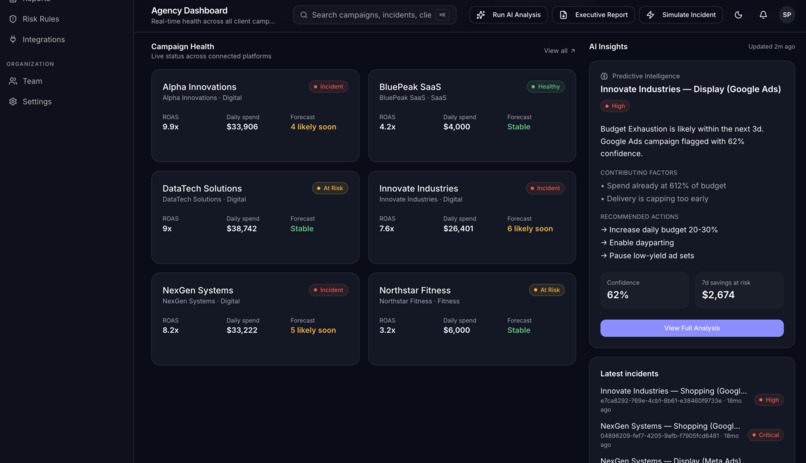806x463 pixels.
Task: Generate the Executive Report
Action: (593, 15)
